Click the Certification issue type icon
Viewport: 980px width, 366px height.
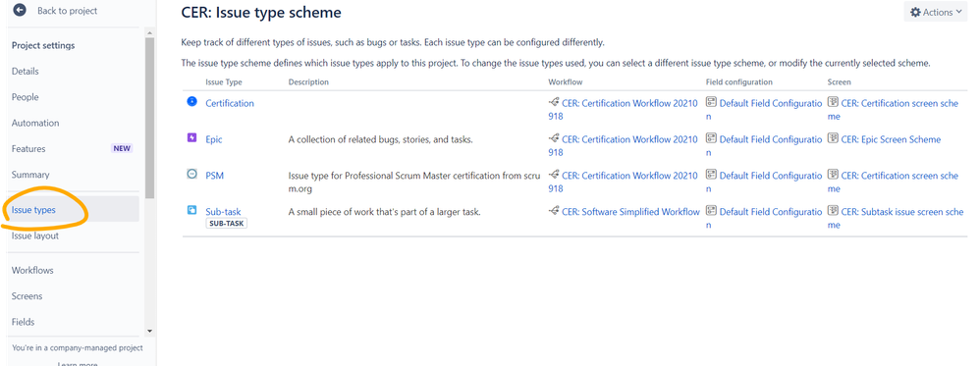(192, 101)
